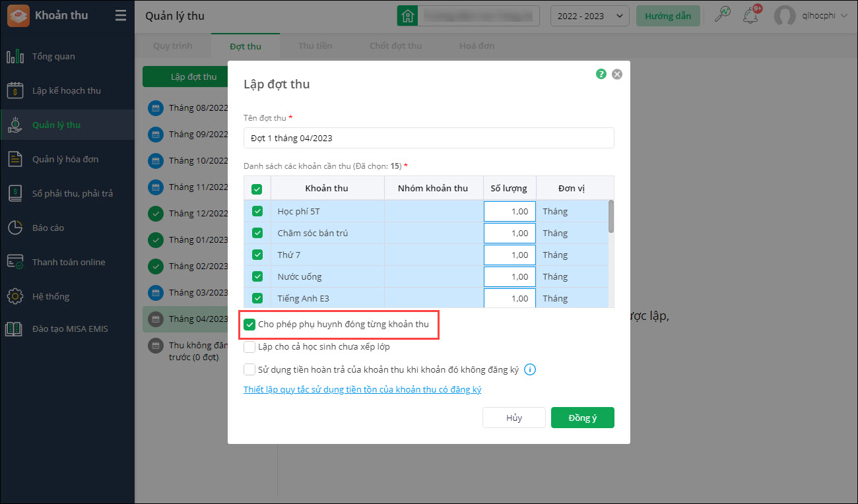Image resolution: width=858 pixels, height=504 pixels.
Task: Switch to the Hoá đơn tab
Action: (x=477, y=46)
